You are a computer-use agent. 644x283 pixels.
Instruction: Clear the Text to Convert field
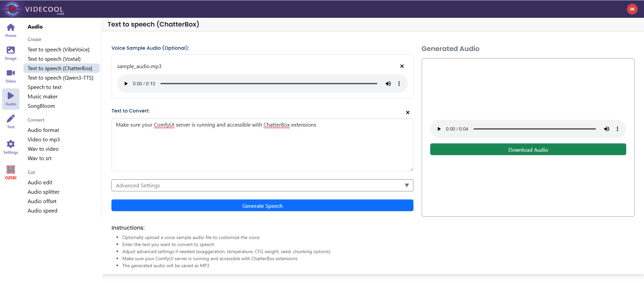tap(407, 112)
